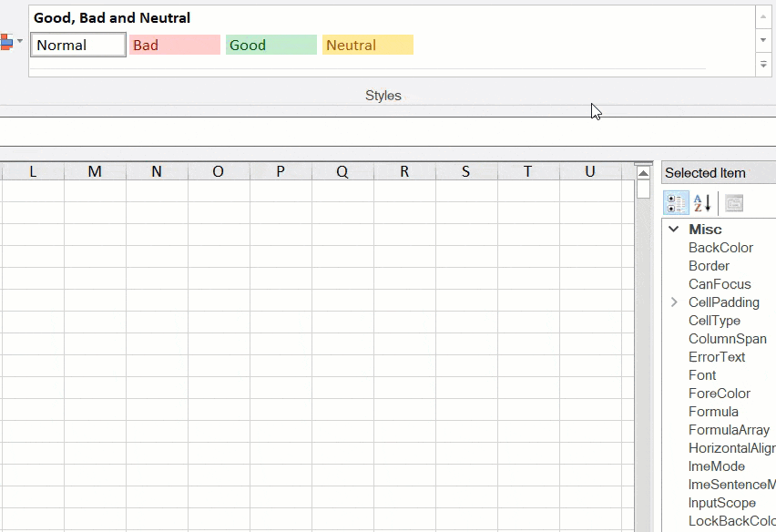This screenshot has width=776, height=532.
Task: Click the spreadsheet vertical scrollbar thumb
Action: [x=643, y=189]
